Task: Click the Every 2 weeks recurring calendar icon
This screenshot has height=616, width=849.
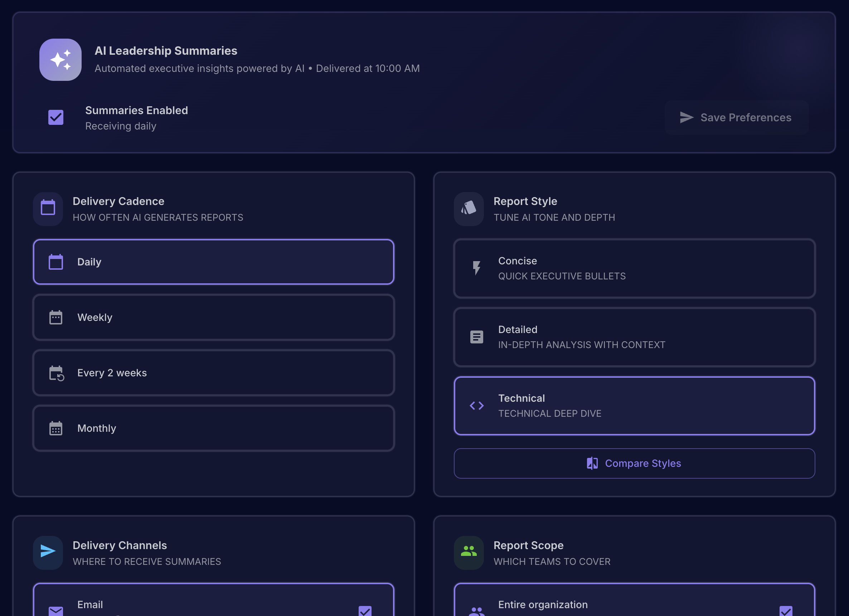Action: tap(56, 373)
